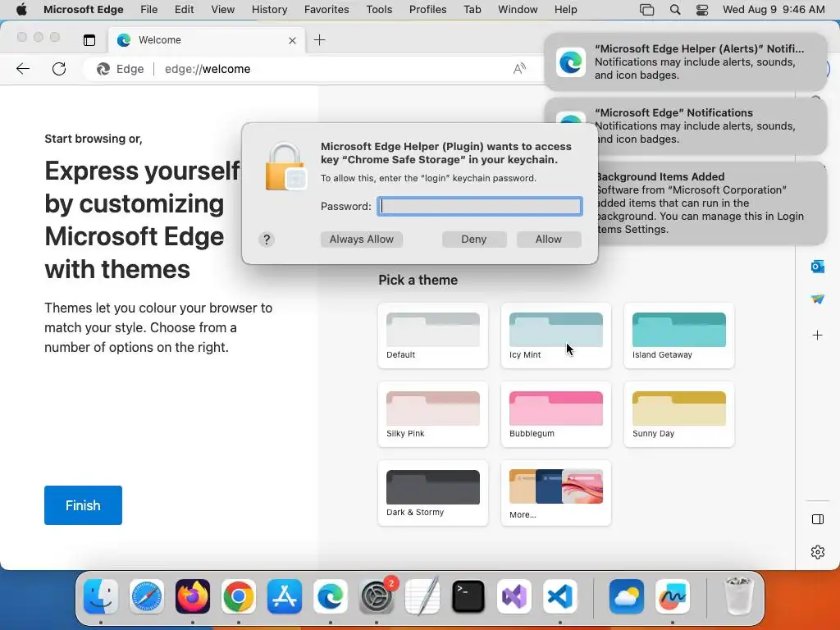Click Allow in the keychain dialog
Image resolution: width=840 pixels, height=630 pixels.
click(549, 240)
